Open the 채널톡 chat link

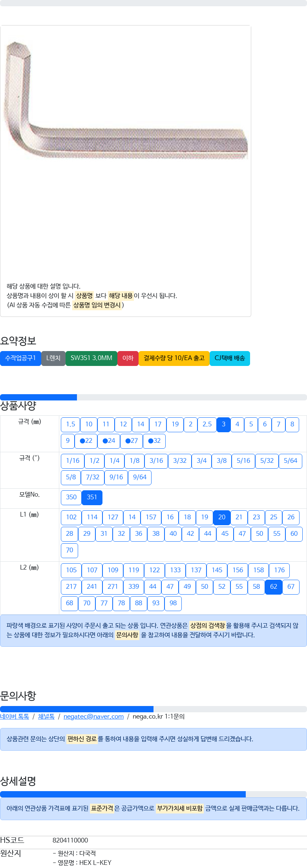tap(46, 717)
